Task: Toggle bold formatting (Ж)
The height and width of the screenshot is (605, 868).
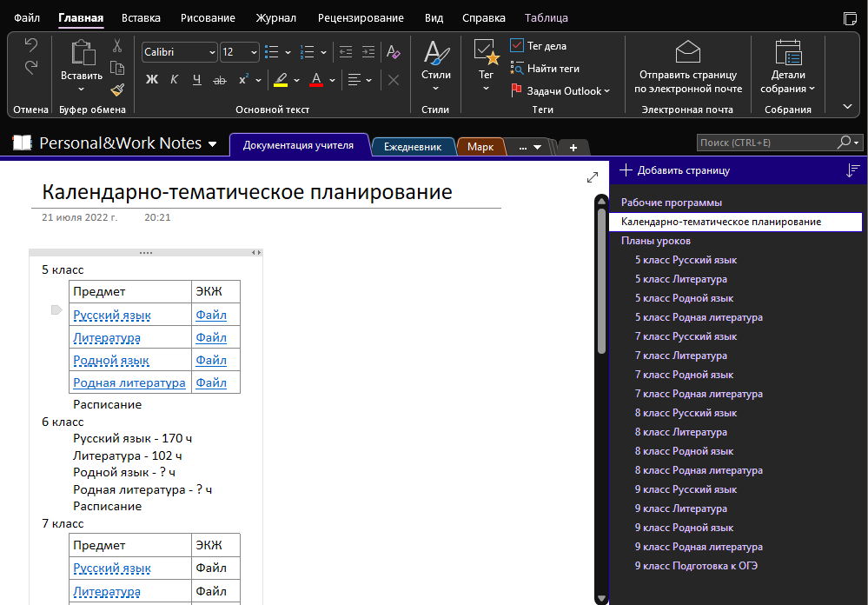Action: pos(152,80)
